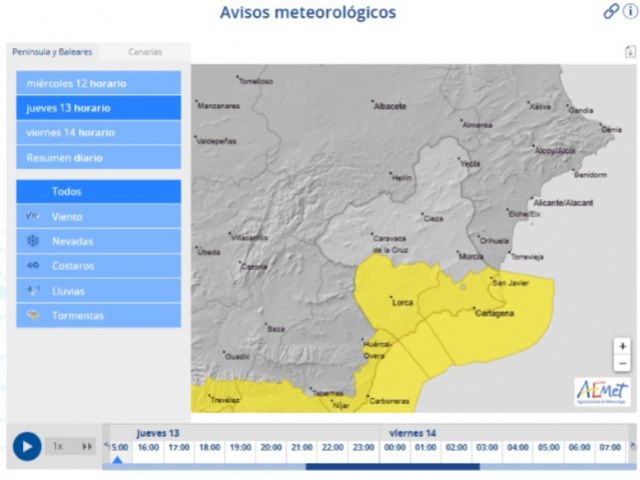
Task: Click the fast-forward speed arrows
Action: point(87,446)
